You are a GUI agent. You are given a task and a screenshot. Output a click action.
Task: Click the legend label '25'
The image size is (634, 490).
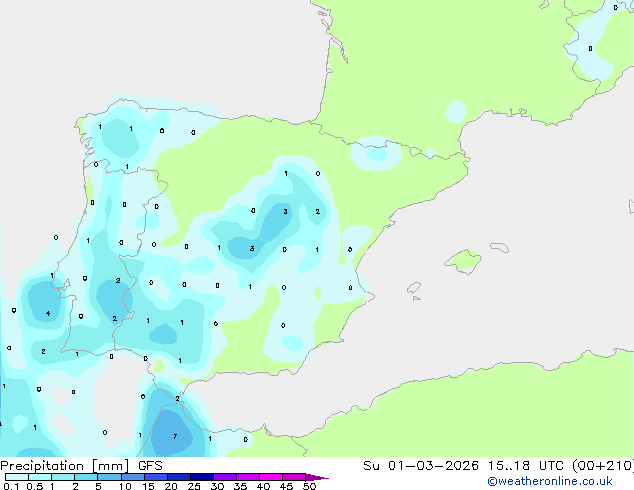tap(194, 486)
